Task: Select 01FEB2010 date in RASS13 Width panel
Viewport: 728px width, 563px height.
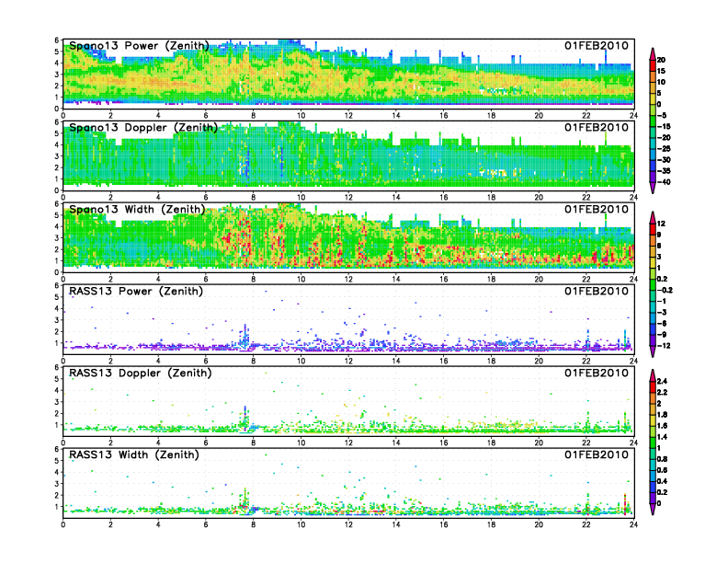Action: click(597, 454)
